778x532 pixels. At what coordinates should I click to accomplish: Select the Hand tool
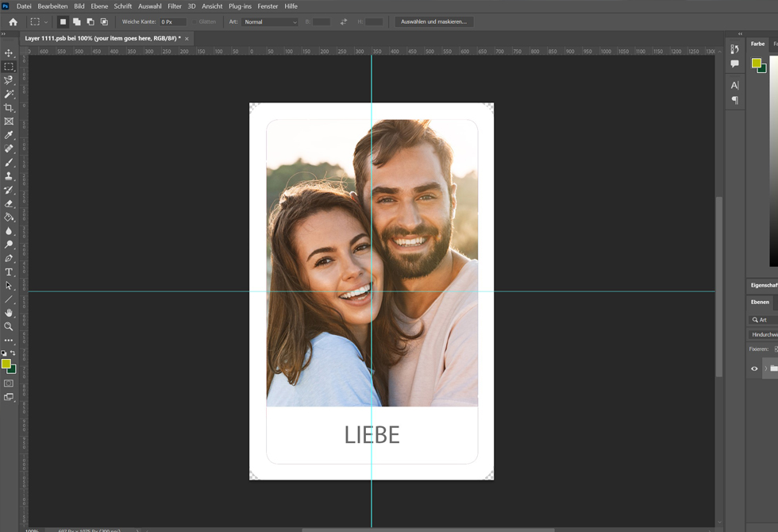click(9, 313)
